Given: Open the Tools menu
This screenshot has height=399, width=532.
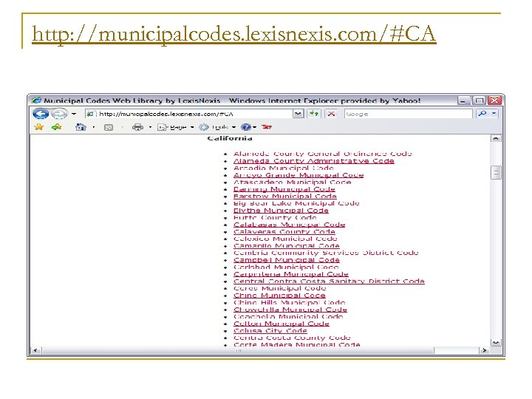Looking at the screenshot, I should (217, 127).
